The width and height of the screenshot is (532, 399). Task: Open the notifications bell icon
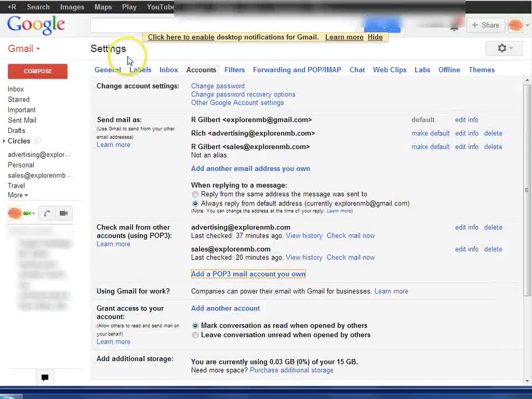(456, 25)
